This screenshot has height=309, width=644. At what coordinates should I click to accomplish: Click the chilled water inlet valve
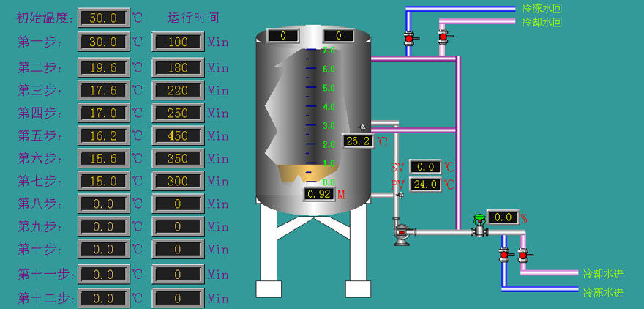[x=503, y=254]
